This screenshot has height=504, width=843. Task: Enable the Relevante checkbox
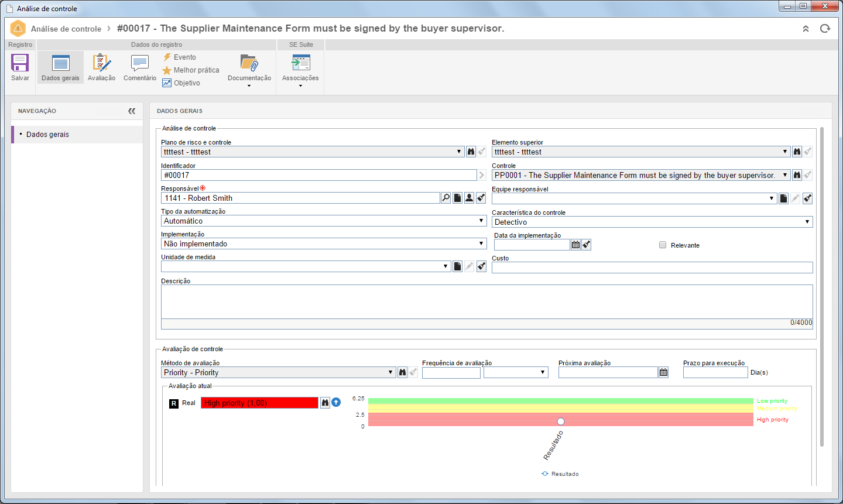tap(663, 245)
